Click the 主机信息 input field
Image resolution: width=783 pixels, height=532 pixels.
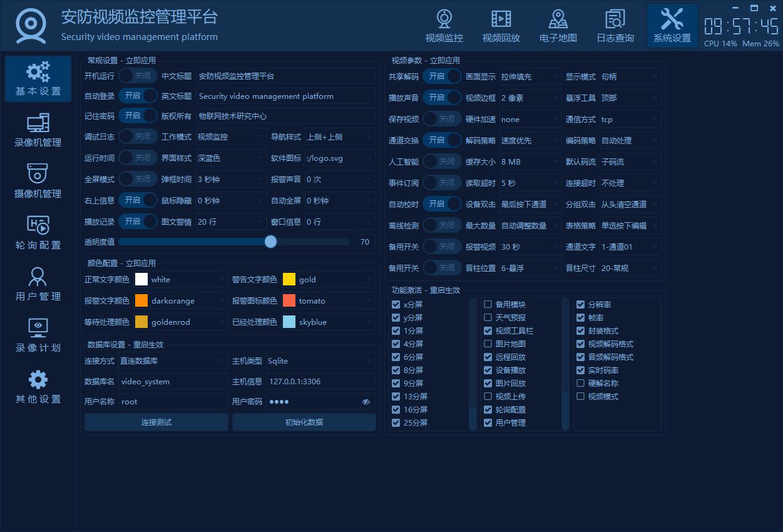pos(321,381)
